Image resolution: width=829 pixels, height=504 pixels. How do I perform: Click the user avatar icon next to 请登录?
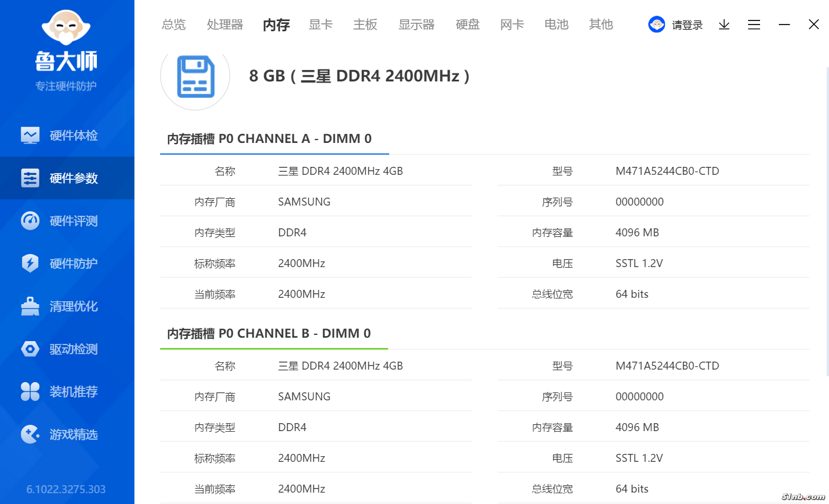[x=657, y=24]
